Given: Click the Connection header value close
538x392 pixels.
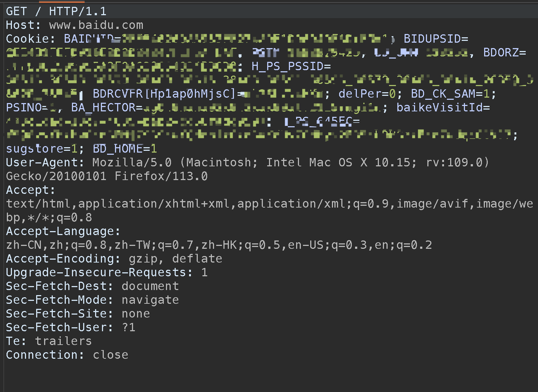Looking at the screenshot, I should [111, 355].
